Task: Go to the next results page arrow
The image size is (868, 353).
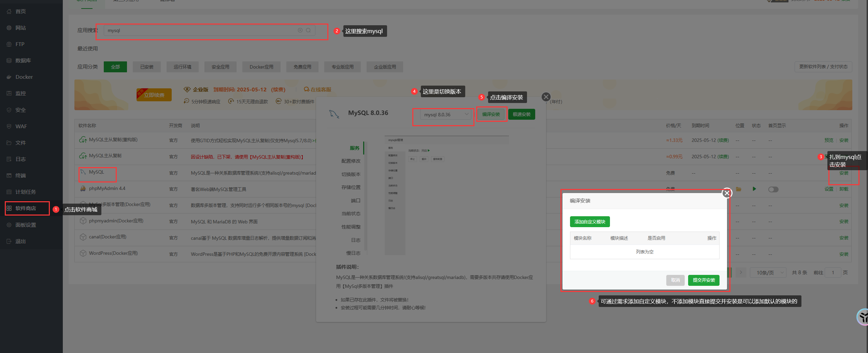Action: click(741, 272)
